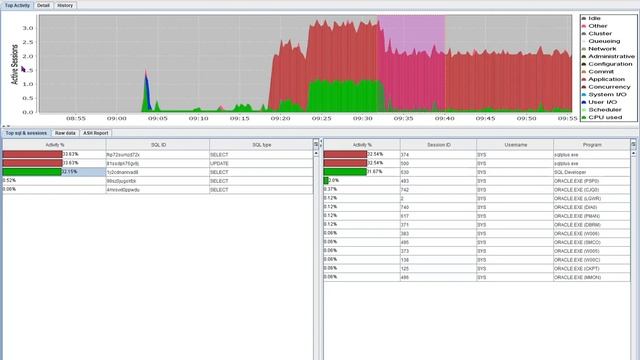This screenshot has height=360, width=640.
Task: Sort by the SQL ID column header
Action: (158, 145)
